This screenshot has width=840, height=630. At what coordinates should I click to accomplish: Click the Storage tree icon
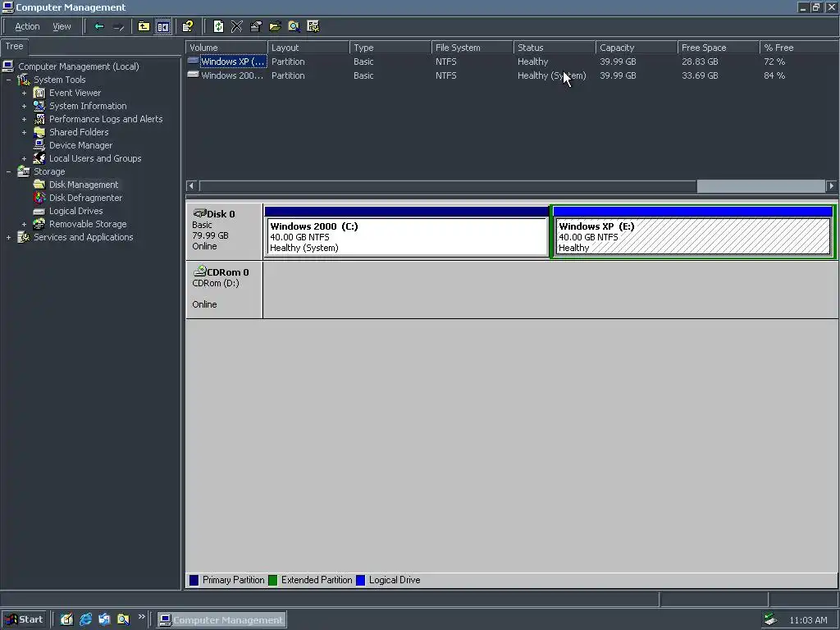24,171
